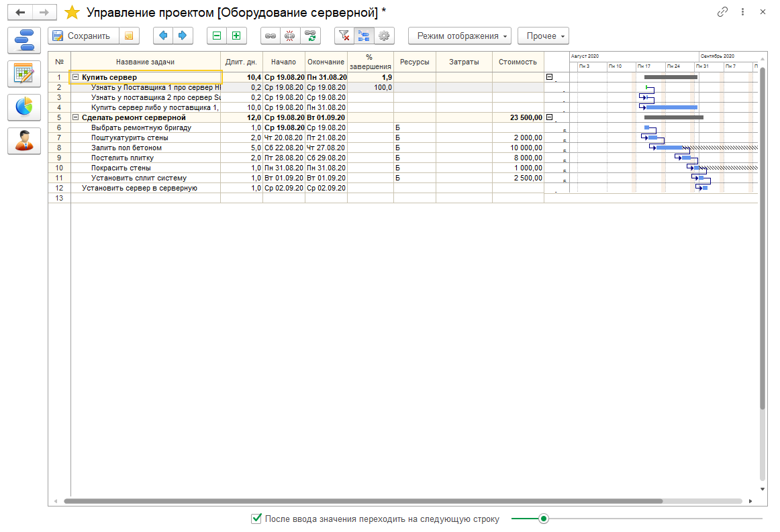Screen dimensions: 780x532
Task: Uncheck 'После ввода значения' checkbox
Action: click(256, 519)
